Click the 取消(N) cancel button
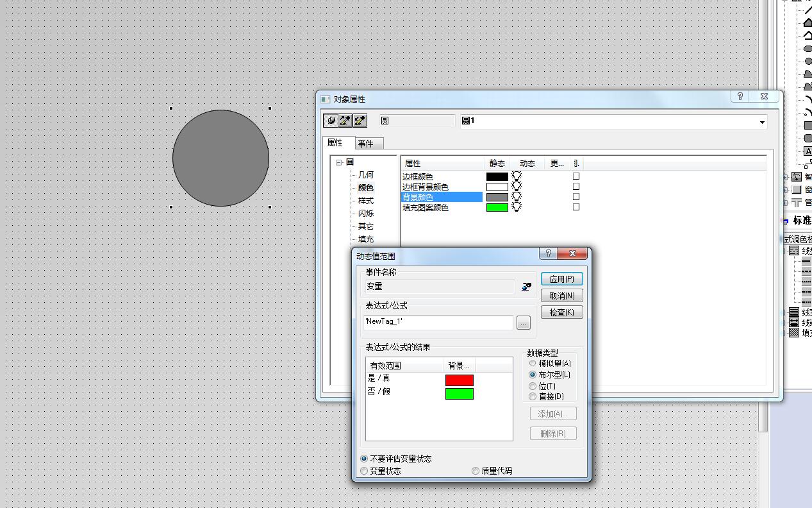812x508 pixels. pyautogui.click(x=562, y=296)
